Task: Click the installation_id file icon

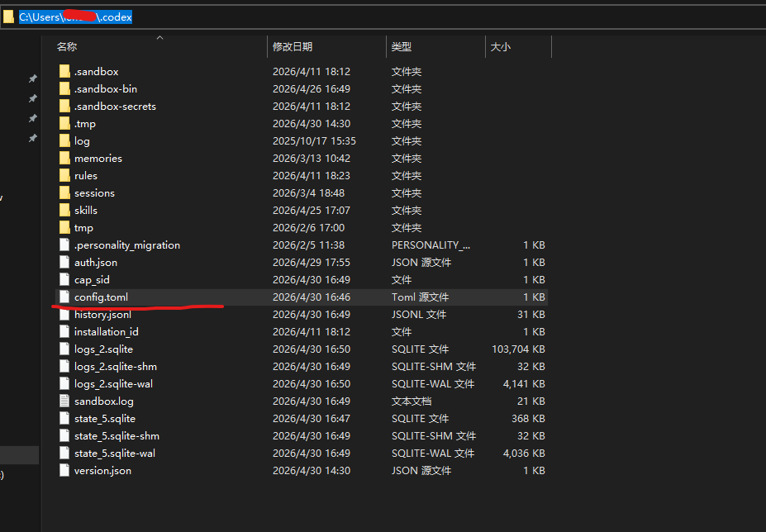Action: coord(64,332)
